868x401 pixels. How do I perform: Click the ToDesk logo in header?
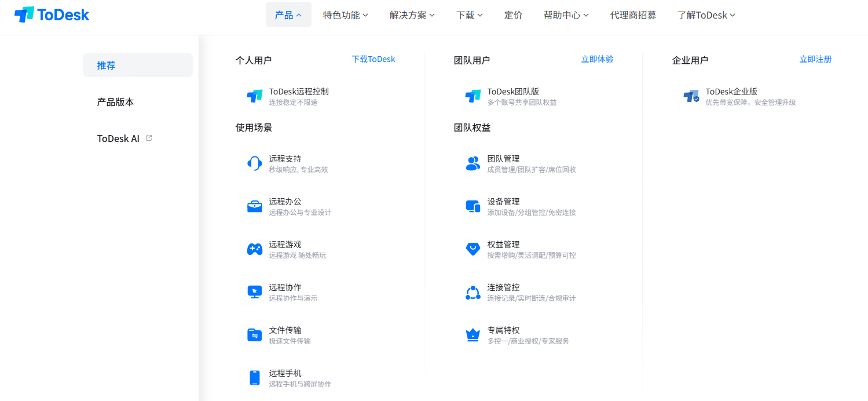coord(52,14)
